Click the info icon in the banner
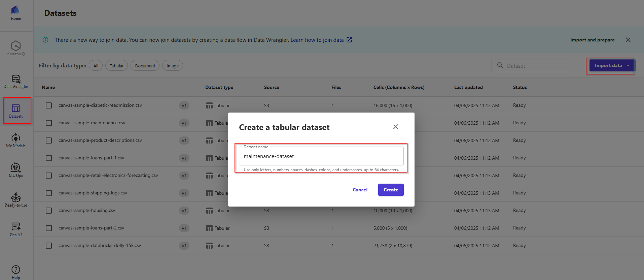This screenshot has width=644, height=280. (45, 40)
